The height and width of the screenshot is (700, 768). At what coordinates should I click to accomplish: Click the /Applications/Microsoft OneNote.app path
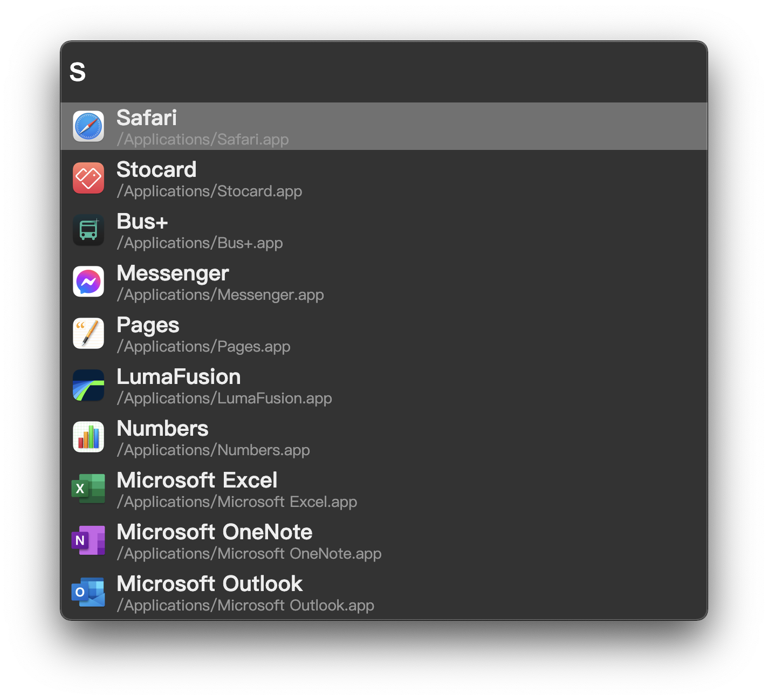[x=249, y=554]
